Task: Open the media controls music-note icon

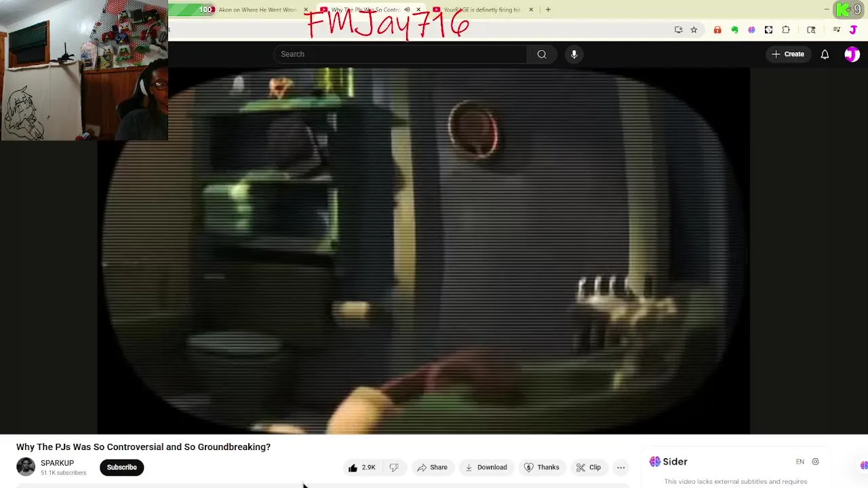Action: (x=837, y=30)
